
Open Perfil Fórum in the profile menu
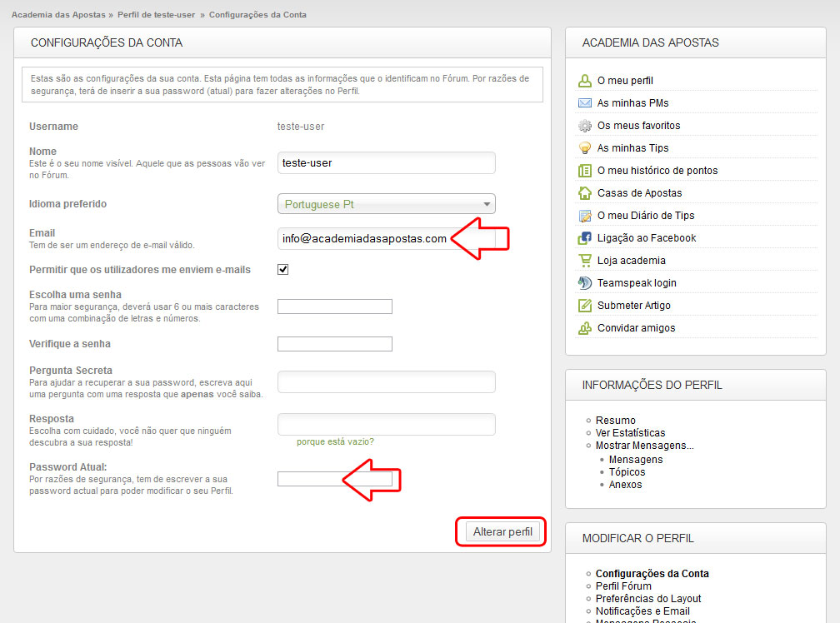tap(623, 586)
